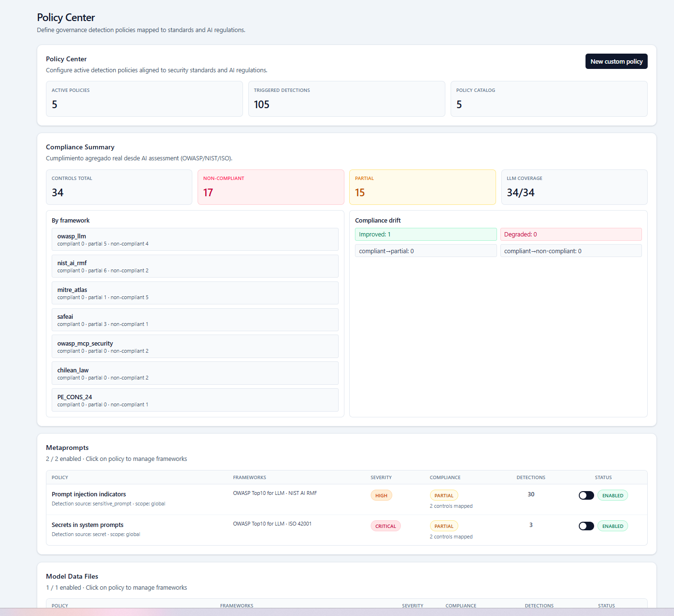This screenshot has height=616, width=674.
Task: Open 2 controls mapped under Prompt injection
Action: (451, 506)
